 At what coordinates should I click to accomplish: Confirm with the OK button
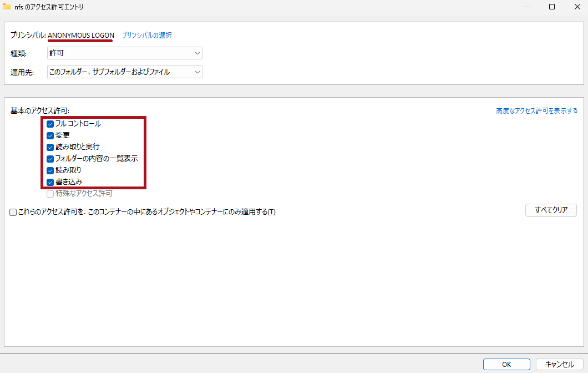[506, 364]
